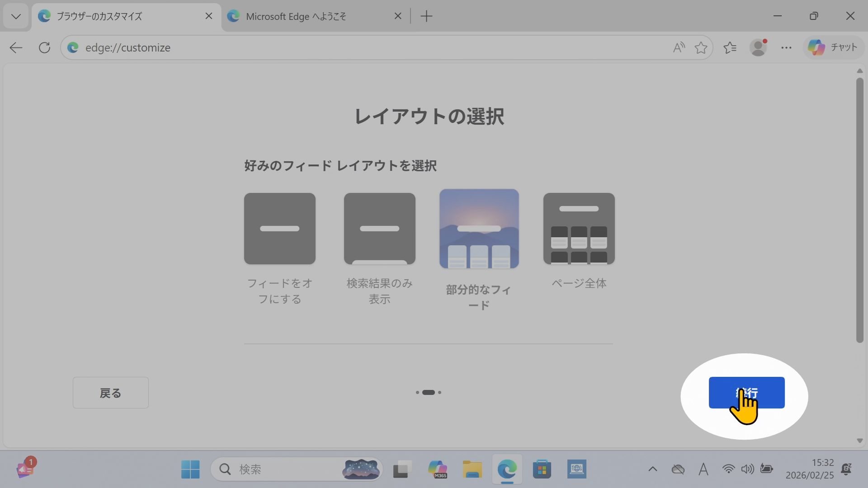Add edge://customize to favorites with star icon
868x488 pixels.
point(700,47)
